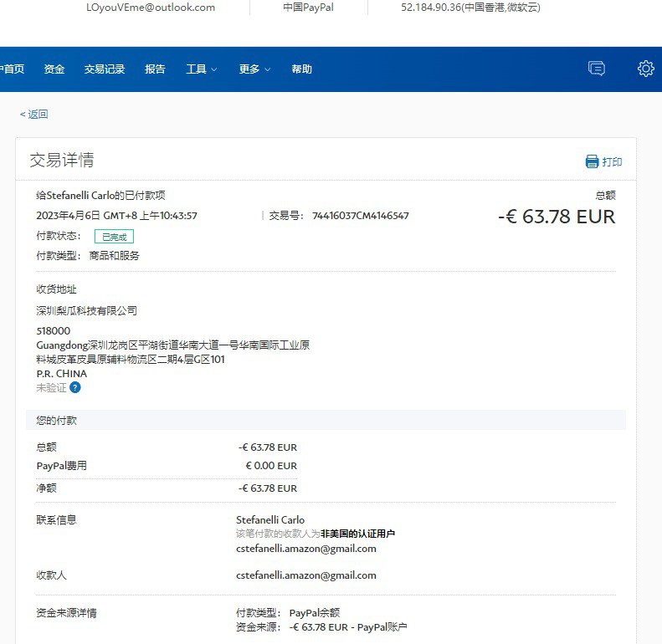Click the transaction ID 74416037CM4146547
This screenshot has width=662, height=644.
(360, 216)
